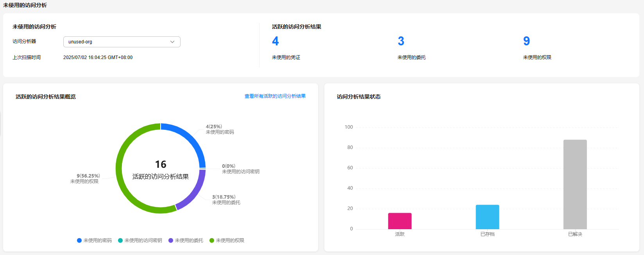This screenshot has width=644, height=255.
Task: Click the number 9 unused permissions count
Action: tap(526, 41)
